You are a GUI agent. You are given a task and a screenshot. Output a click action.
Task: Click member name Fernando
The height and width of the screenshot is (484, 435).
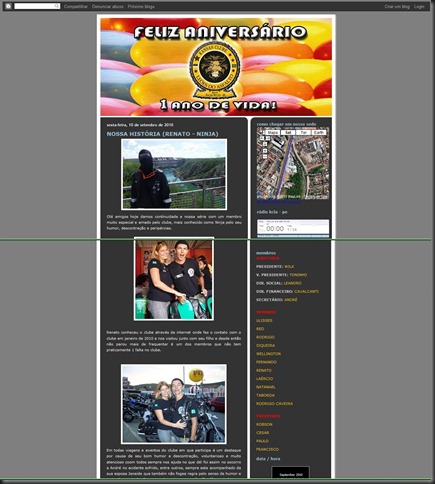(266, 362)
